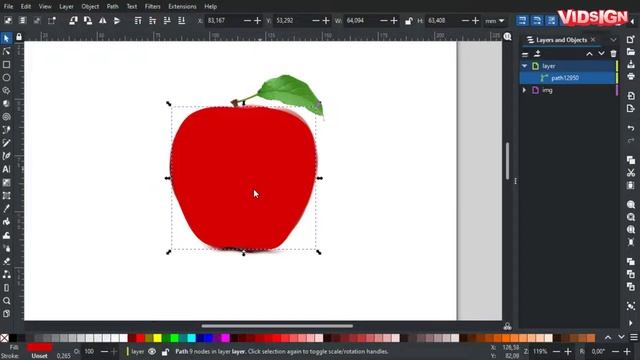Select the Selector arrow tool

(x=6, y=38)
